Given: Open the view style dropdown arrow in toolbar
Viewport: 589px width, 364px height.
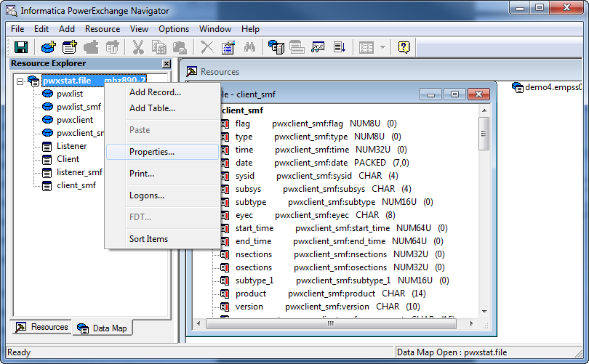Looking at the screenshot, I should 383,47.
